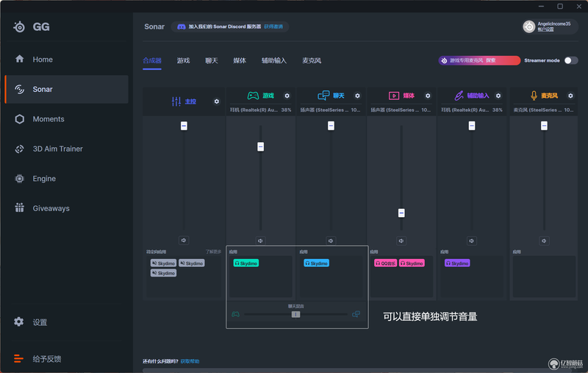Open the 游戏 output device dropdown
Screen dimensions: 588x373
[260, 110]
